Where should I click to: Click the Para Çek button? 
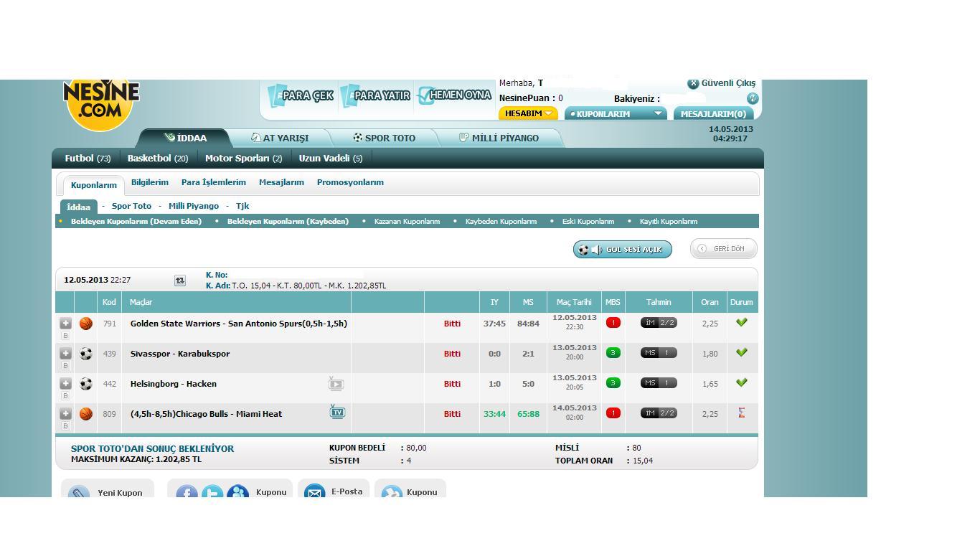click(x=301, y=95)
